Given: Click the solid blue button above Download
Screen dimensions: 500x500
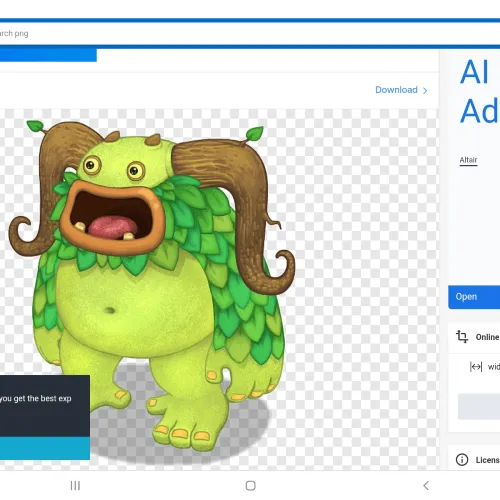Looking at the screenshot, I should [48, 55].
